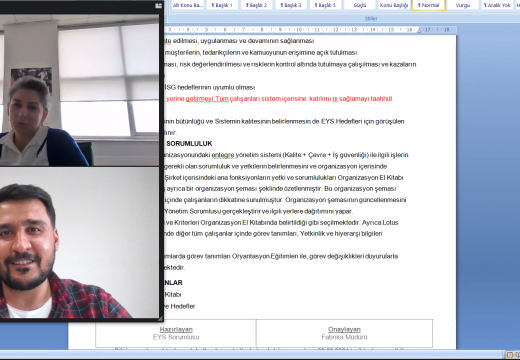
Task: Apply the Başlık 2 style
Action: coord(256,5)
